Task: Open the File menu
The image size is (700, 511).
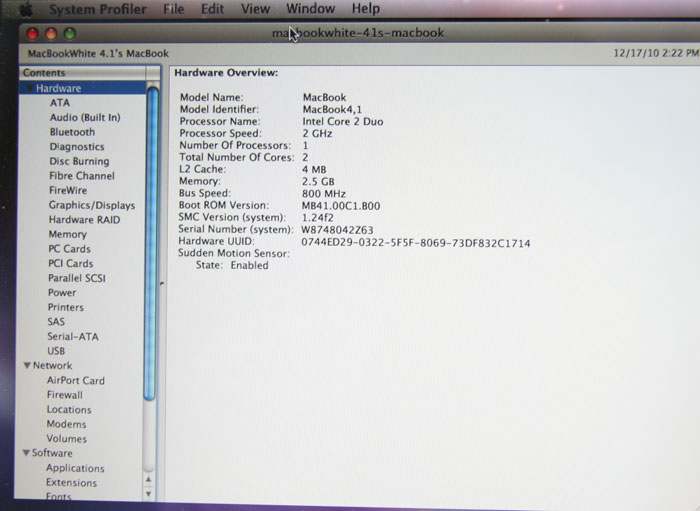Action: pyautogui.click(x=174, y=9)
